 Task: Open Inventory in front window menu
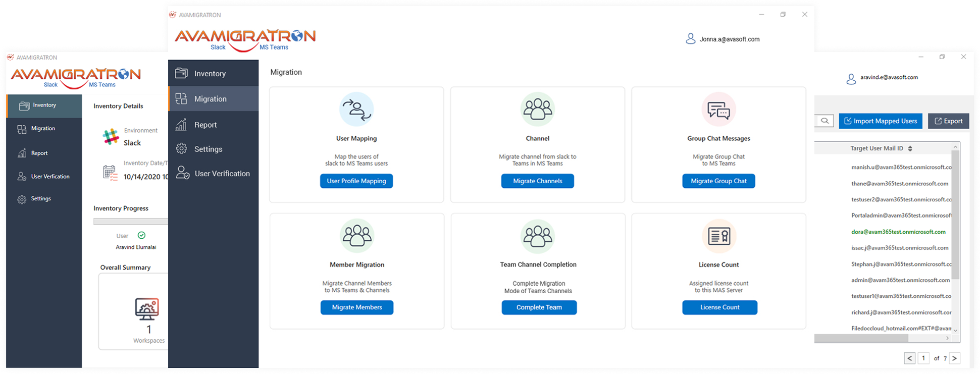(213, 73)
